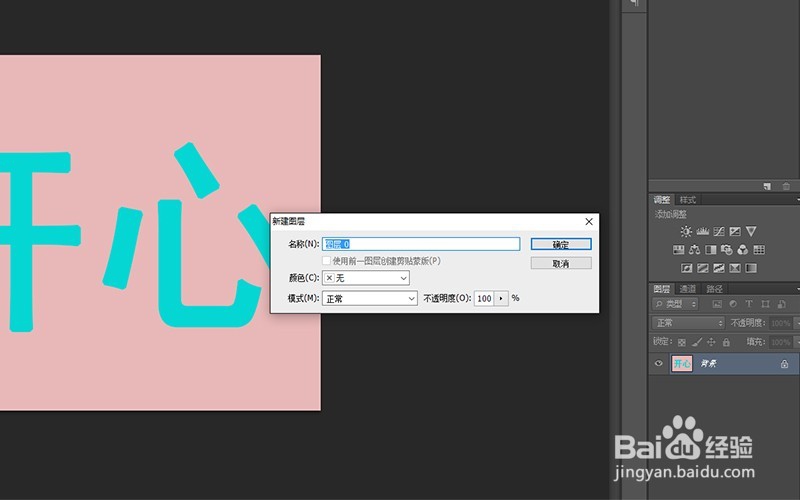
Task: Add an Invert adjustment
Action: pos(687,268)
